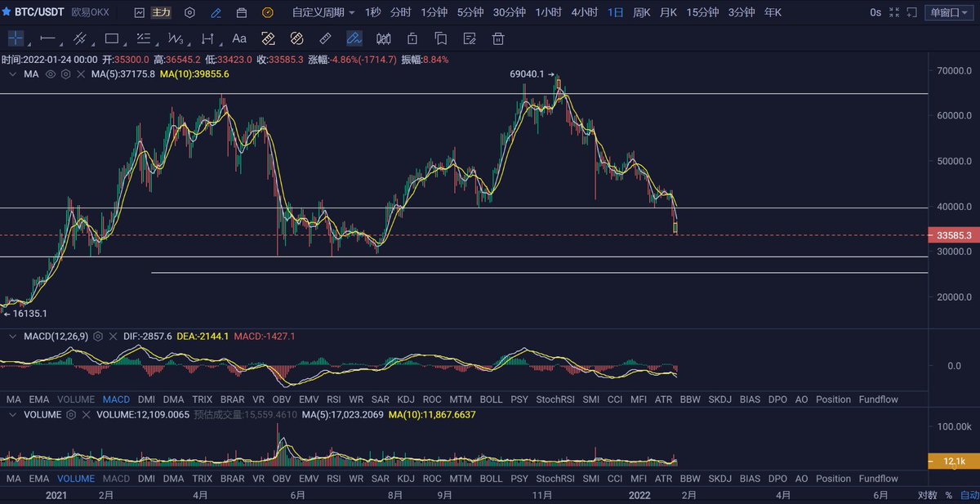Toggle the blue pencil drawing icon
The image size is (980, 504).
(x=216, y=13)
